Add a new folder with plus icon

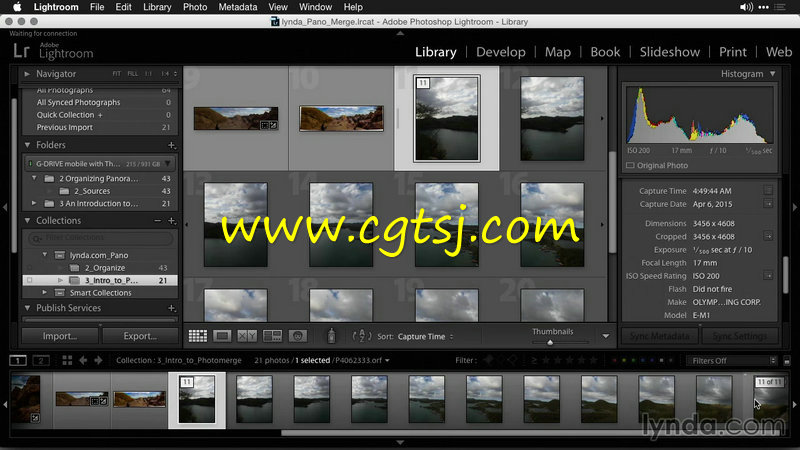(x=171, y=145)
